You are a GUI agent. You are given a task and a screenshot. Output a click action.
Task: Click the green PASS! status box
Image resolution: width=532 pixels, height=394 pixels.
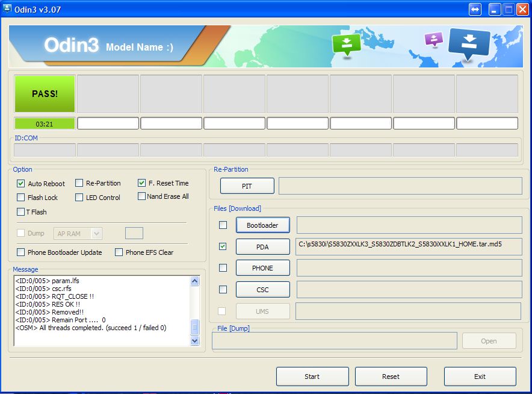click(45, 94)
